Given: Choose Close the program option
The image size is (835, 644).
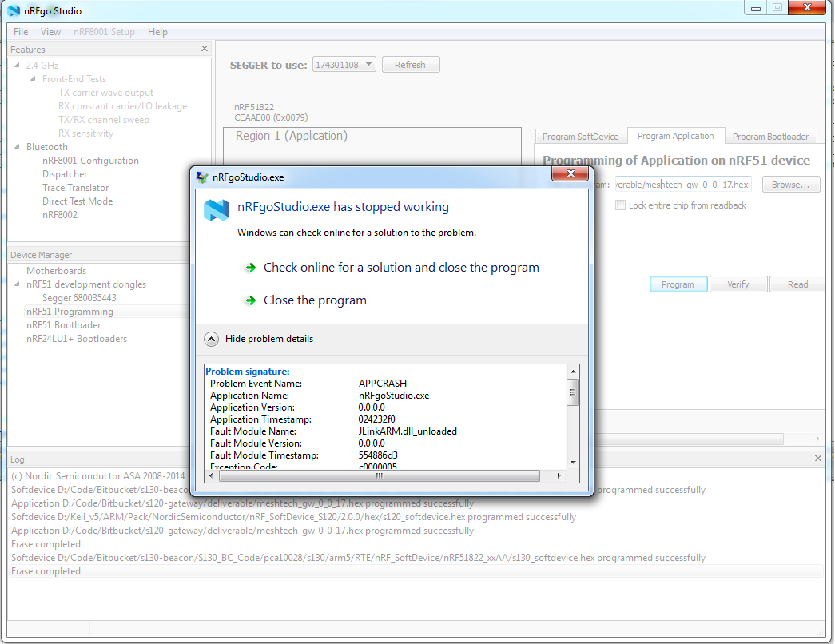Looking at the screenshot, I should [316, 300].
